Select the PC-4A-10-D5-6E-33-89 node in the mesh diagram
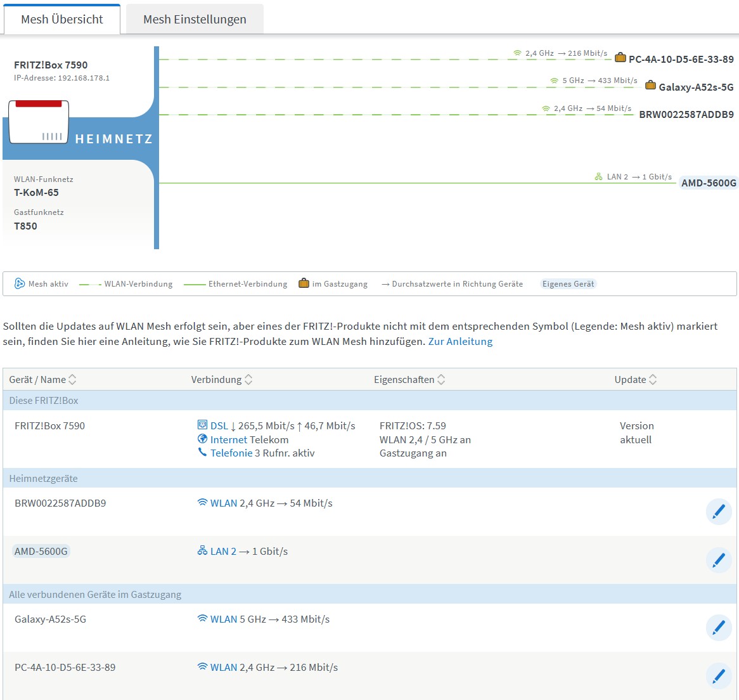Screen dimensions: 739x700 click(x=681, y=60)
